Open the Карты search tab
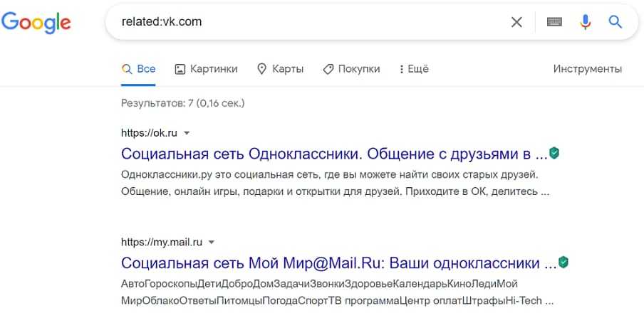 (x=280, y=69)
